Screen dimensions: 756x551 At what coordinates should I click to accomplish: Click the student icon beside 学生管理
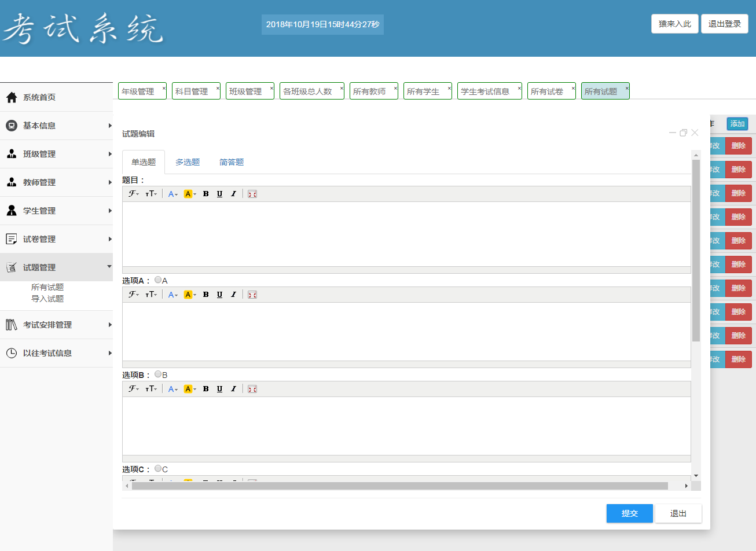pyautogui.click(x=12, y=211)
